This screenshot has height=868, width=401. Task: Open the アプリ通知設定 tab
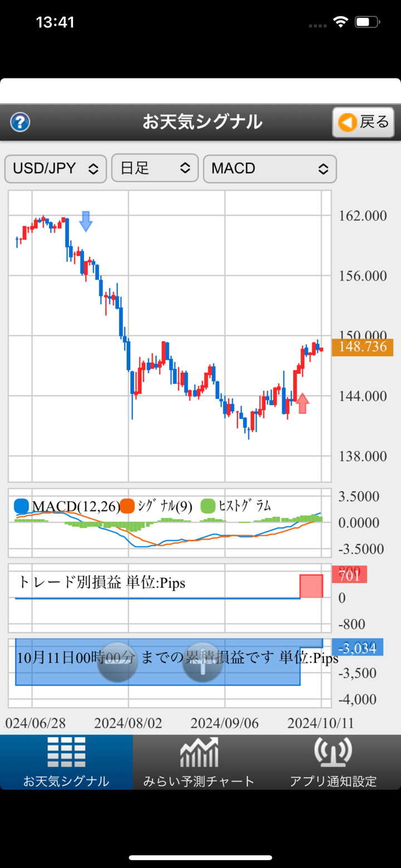[333, 762]
